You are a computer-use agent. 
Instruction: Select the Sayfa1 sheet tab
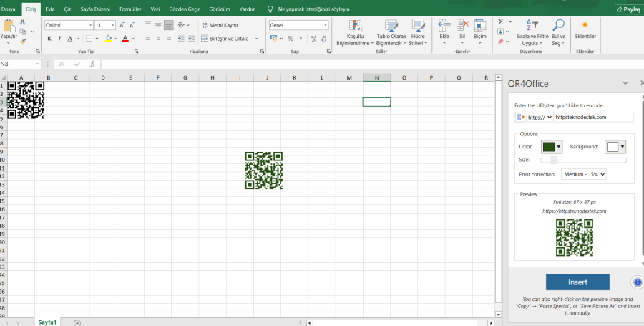[47, 322]
